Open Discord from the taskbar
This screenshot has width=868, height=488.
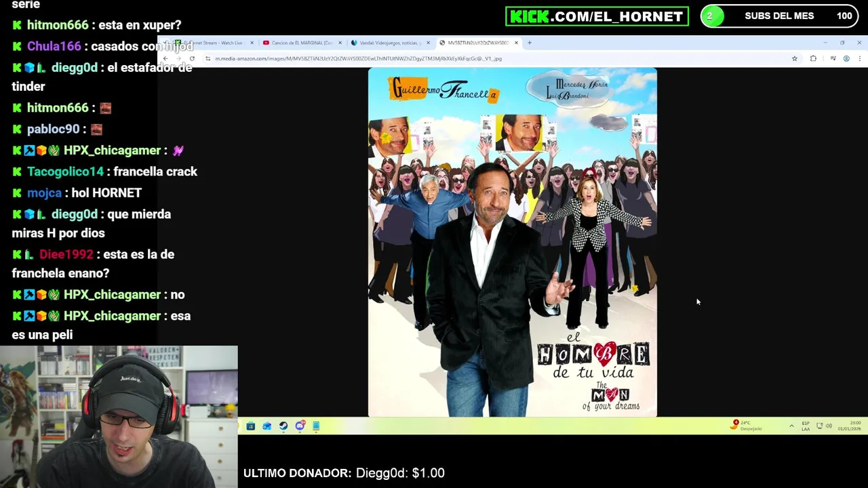(x=300, y=426)
